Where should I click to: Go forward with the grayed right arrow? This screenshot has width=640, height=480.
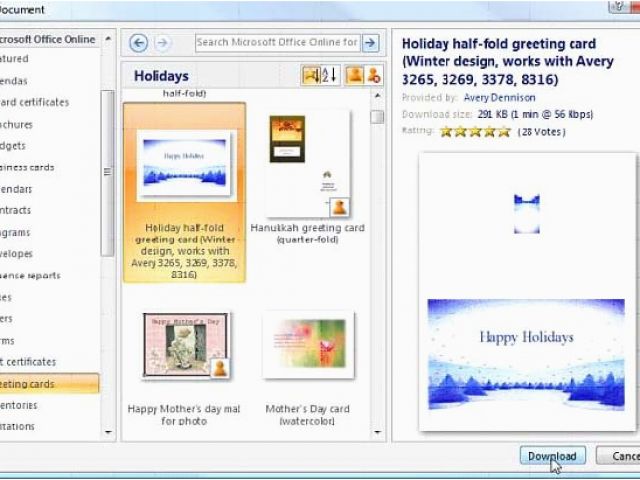(x=162, y=43)
